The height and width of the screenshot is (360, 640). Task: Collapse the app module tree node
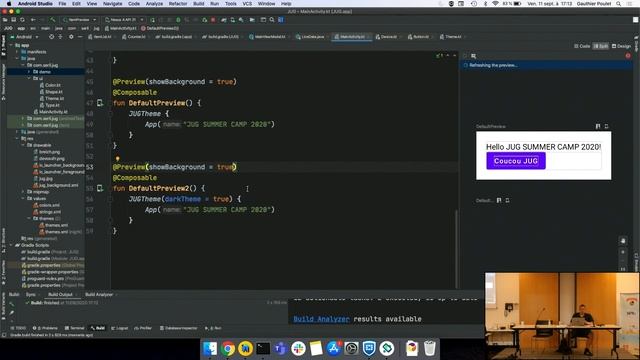coord(11,45)
